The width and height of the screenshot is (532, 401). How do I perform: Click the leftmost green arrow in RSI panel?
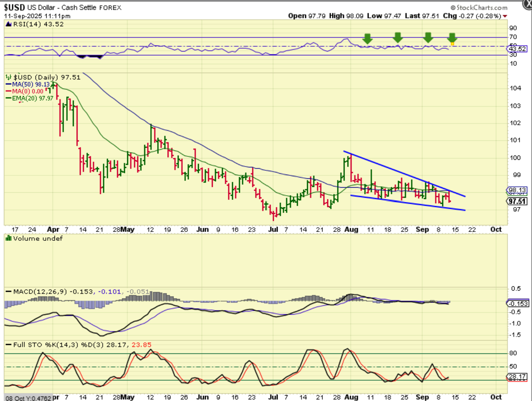(x=367, y=39)
